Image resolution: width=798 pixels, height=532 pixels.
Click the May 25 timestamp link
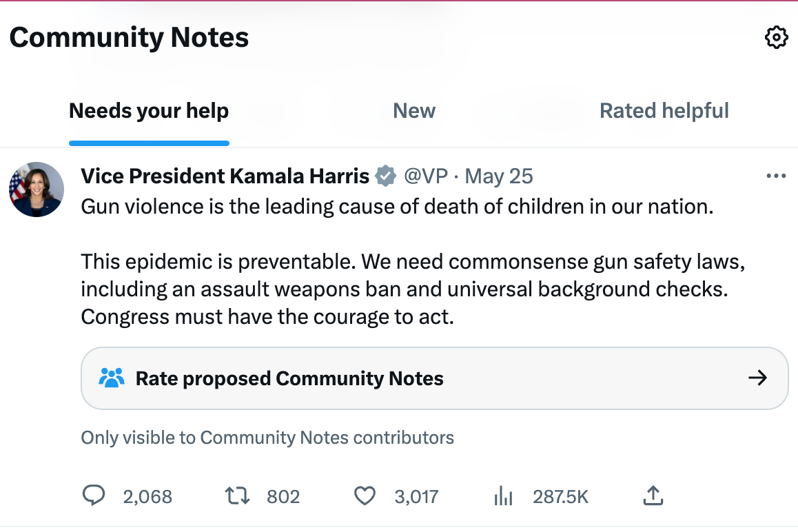pos(498,176)
